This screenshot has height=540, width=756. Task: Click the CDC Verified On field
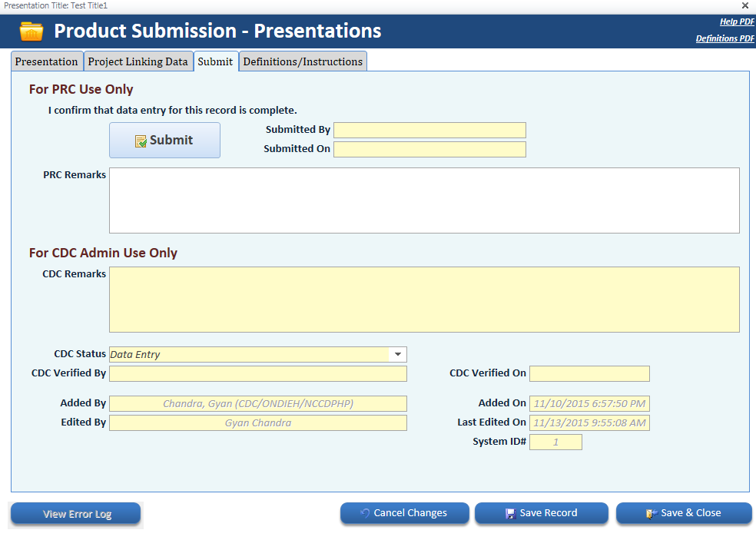coord(589,373)
